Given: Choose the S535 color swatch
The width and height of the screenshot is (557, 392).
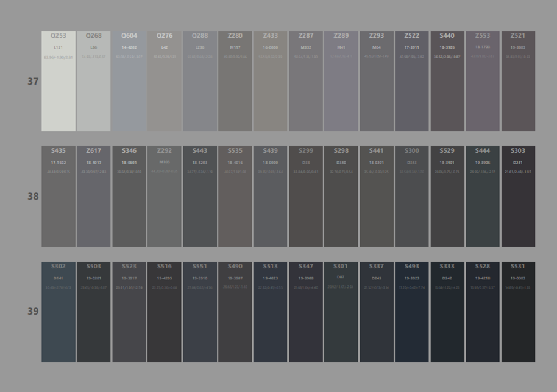Looking at the screenshot, I should [235, 196].
